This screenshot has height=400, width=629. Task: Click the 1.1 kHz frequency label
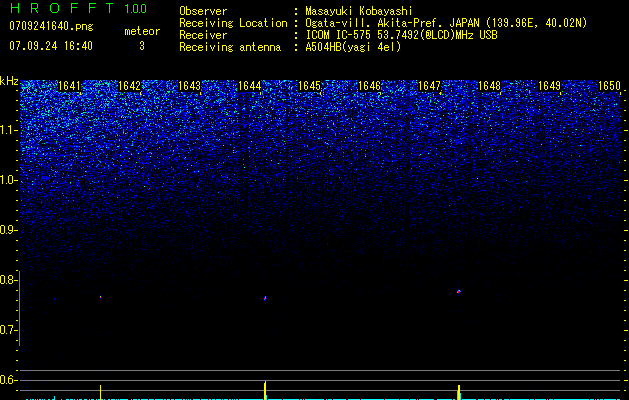pyautogui.click(x=8, y=130)
